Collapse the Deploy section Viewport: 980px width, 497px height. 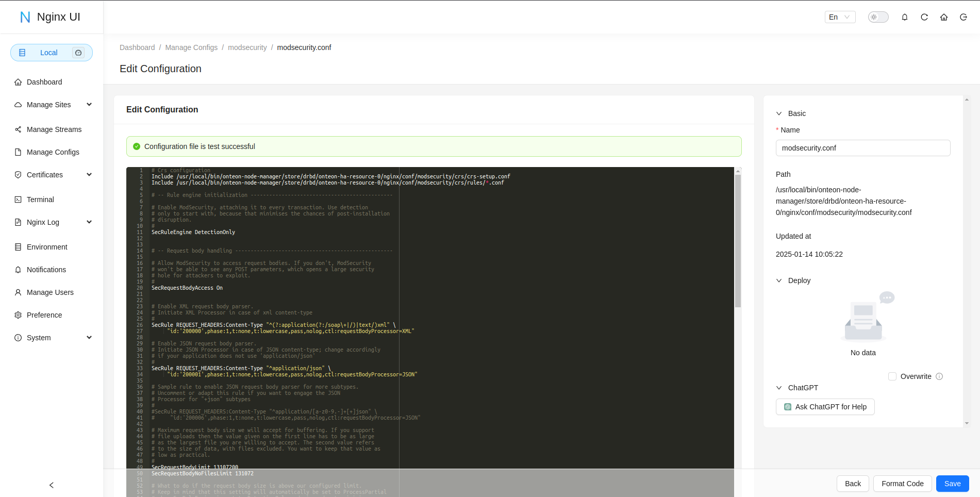(779, 280)
